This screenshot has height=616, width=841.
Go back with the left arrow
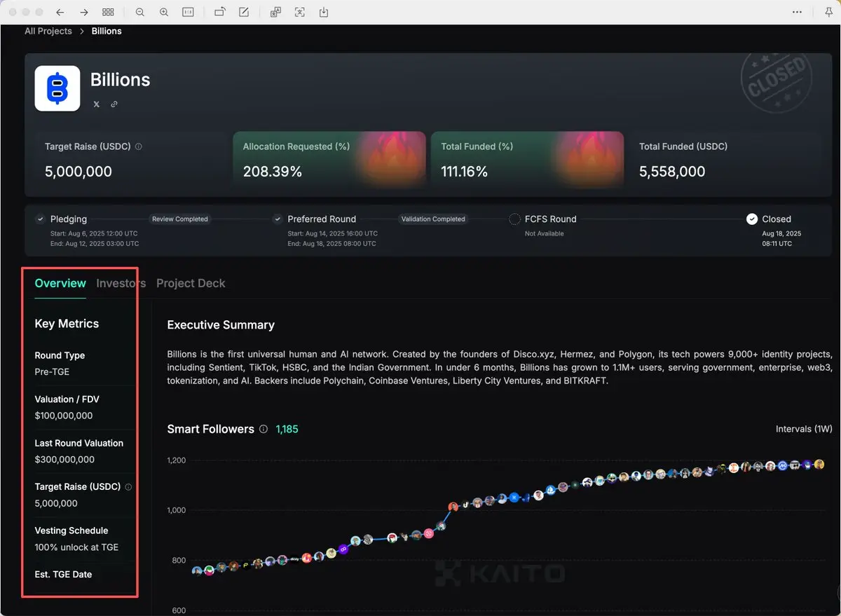point(60,13)
